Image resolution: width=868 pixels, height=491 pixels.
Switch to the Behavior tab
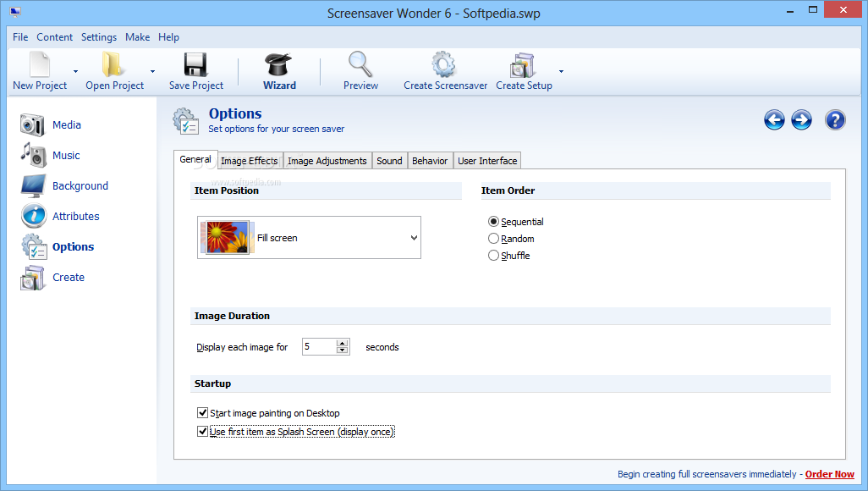[430, 161]
